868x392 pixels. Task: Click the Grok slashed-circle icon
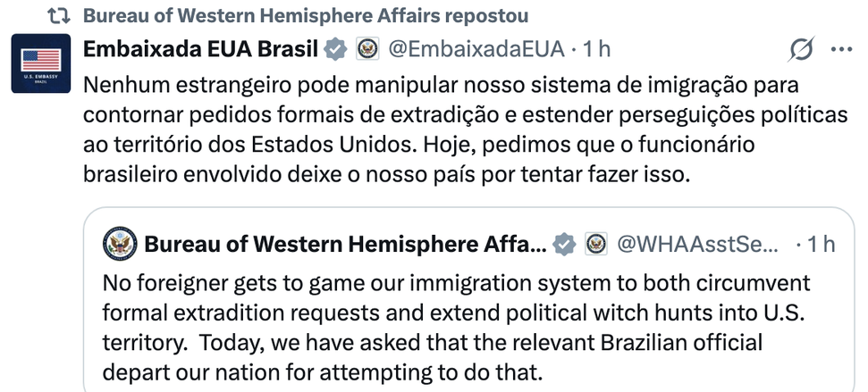pyautogui.click(x=802, y=51)
